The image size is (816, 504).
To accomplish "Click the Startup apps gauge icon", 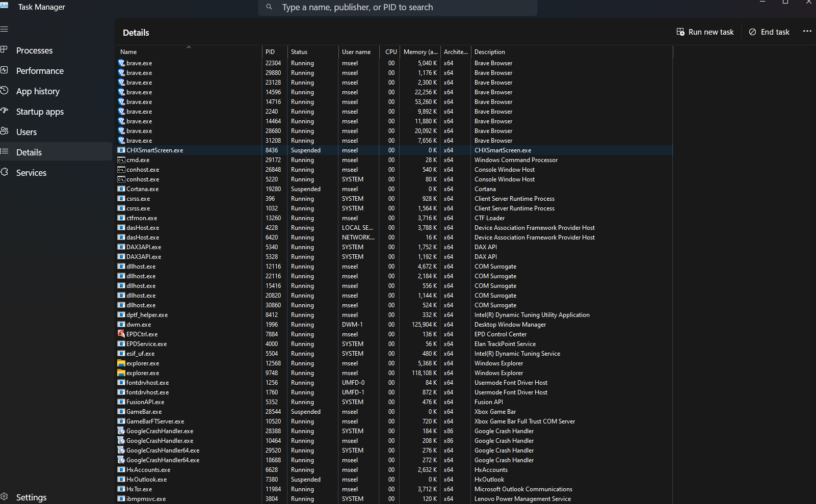I will pos(4,111).
